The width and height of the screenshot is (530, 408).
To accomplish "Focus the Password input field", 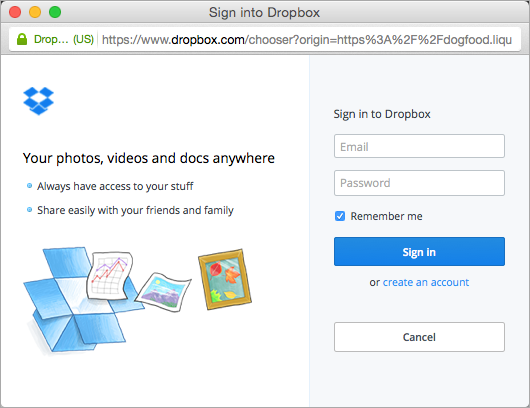I will [419, 183].
